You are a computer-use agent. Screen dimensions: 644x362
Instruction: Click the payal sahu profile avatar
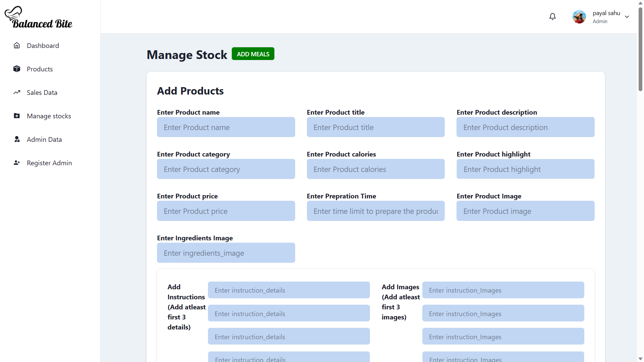coord(579,16)
